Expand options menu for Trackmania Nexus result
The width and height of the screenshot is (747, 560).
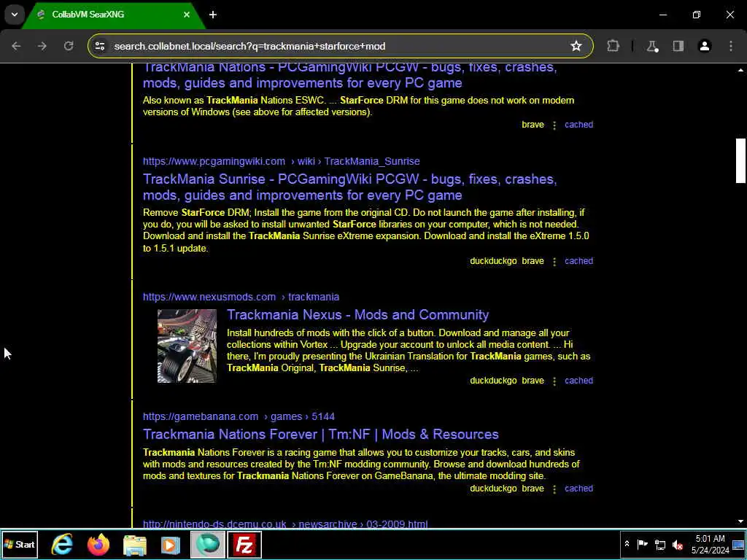pos(554,381)
